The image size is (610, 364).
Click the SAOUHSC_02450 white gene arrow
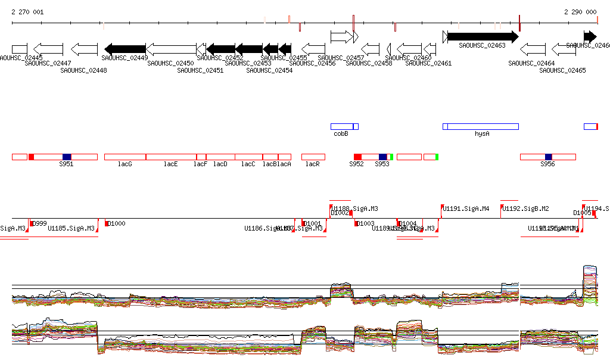pos(171,49)
